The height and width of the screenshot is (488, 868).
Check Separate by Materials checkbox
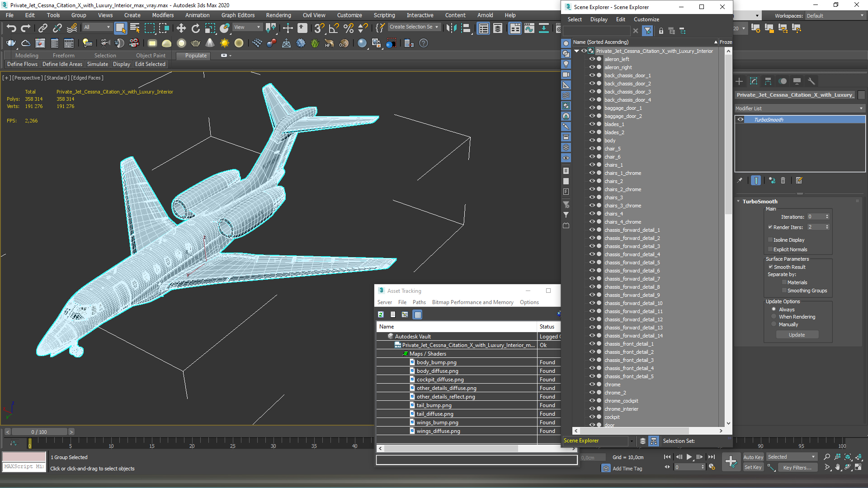click(784, 282)
